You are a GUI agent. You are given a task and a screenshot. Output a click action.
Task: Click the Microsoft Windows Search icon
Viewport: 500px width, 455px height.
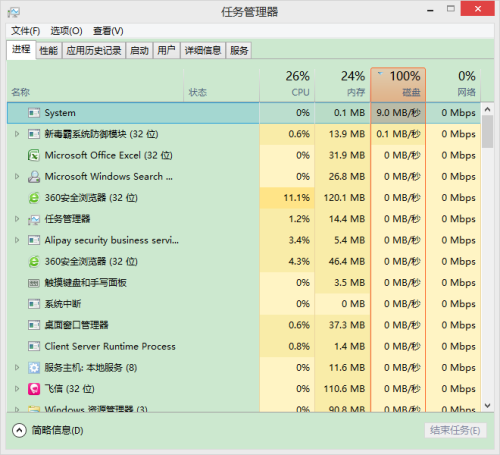(x=34, y=177)
